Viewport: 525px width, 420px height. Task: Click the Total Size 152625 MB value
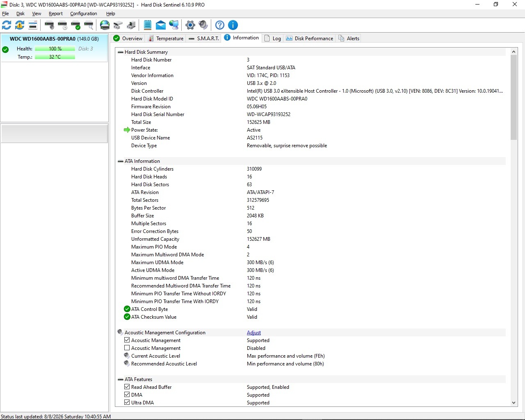click(x=258, y=122)
